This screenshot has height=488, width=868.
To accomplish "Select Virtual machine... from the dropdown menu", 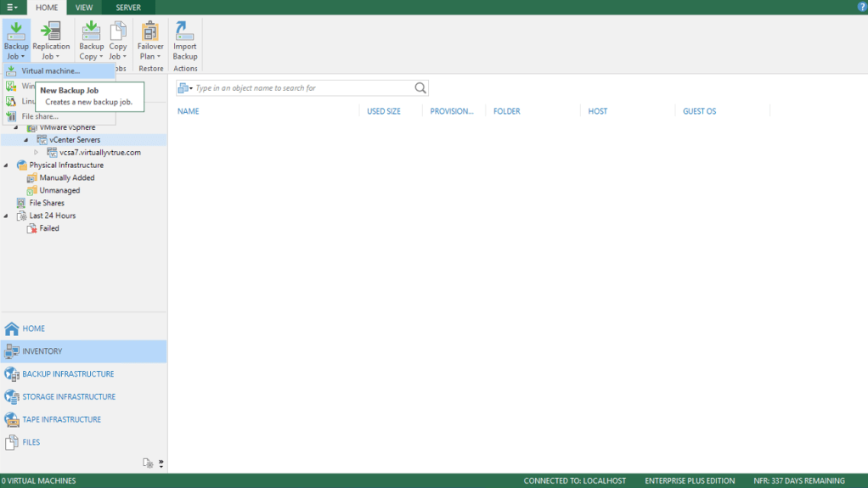I will coord(51,71).
